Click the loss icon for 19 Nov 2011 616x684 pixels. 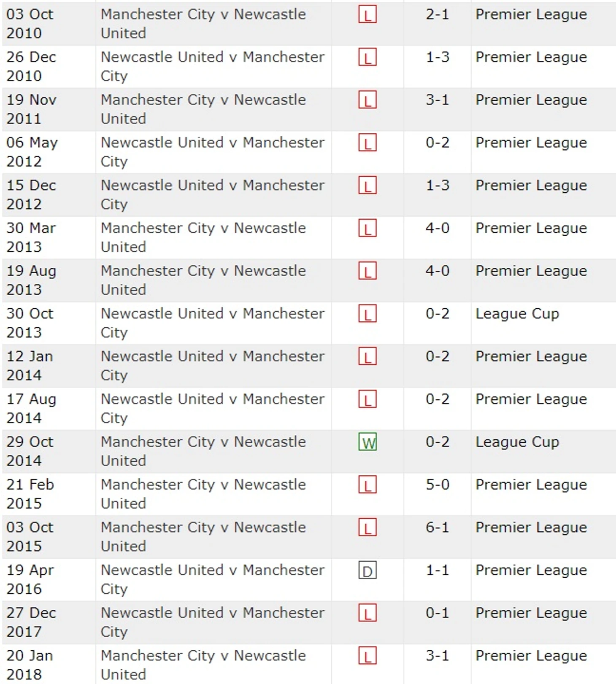point(367,101)
